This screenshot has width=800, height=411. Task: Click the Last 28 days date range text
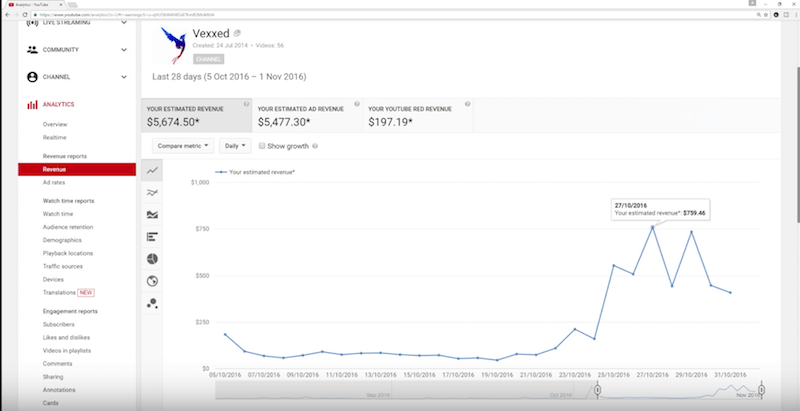click(229, 77)
